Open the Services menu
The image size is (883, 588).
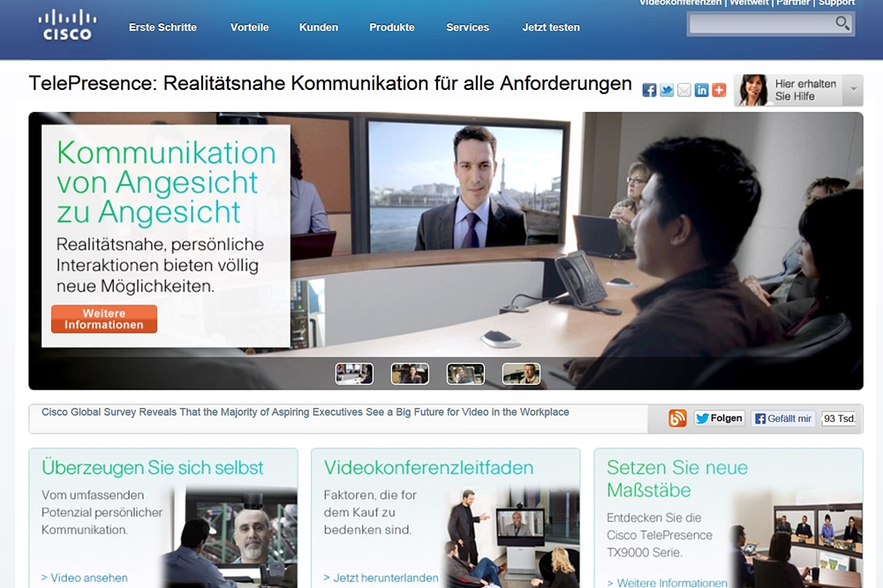pos(467,27)
